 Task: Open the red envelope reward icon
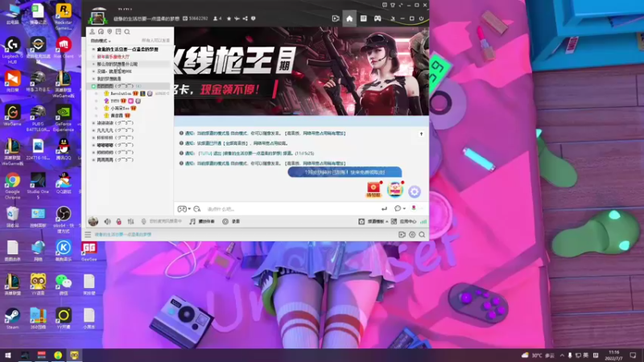374,190
